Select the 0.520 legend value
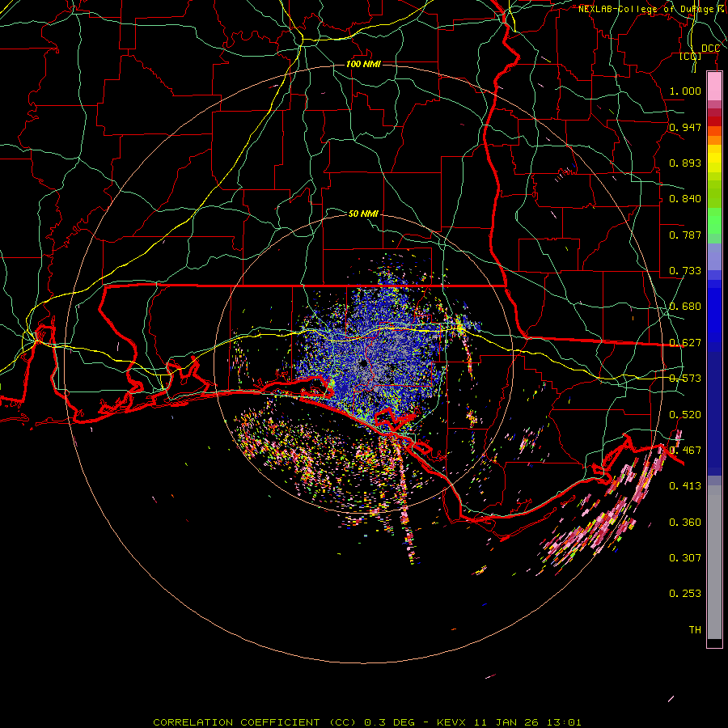 pos(685,415)
